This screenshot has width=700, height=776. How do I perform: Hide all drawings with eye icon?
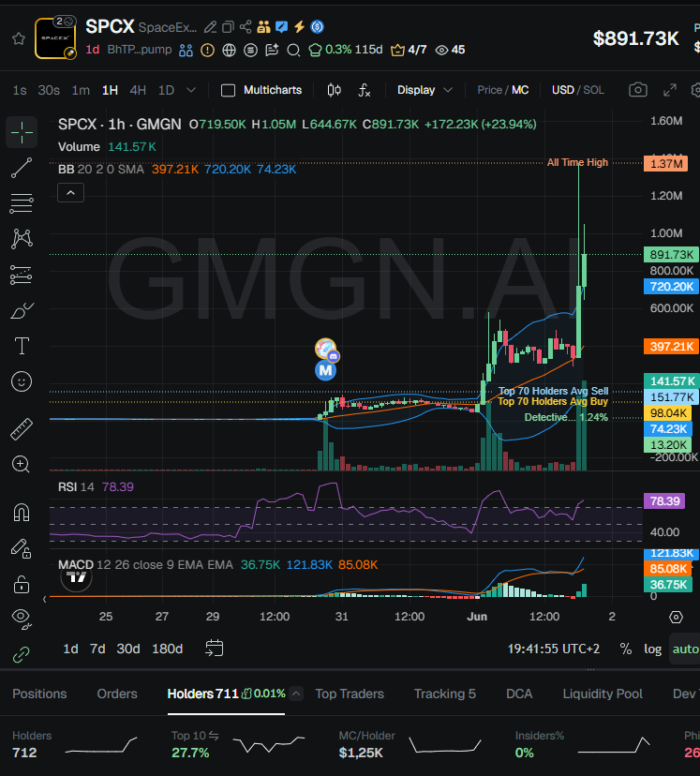coord(22,619)
